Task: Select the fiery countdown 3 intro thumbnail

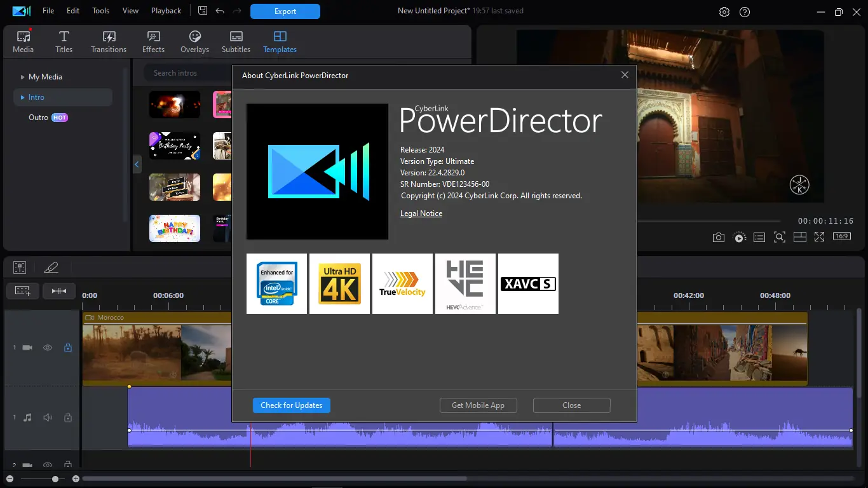Action: tap(175, 104)
